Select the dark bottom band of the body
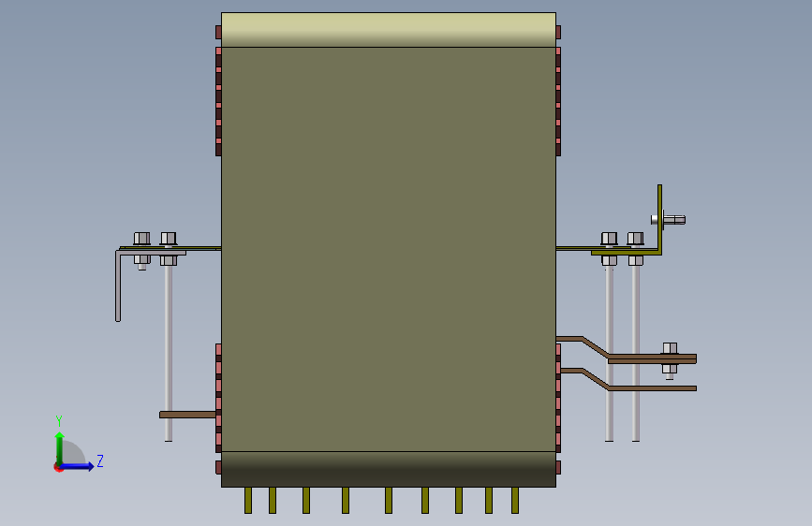 coord(389,469)
